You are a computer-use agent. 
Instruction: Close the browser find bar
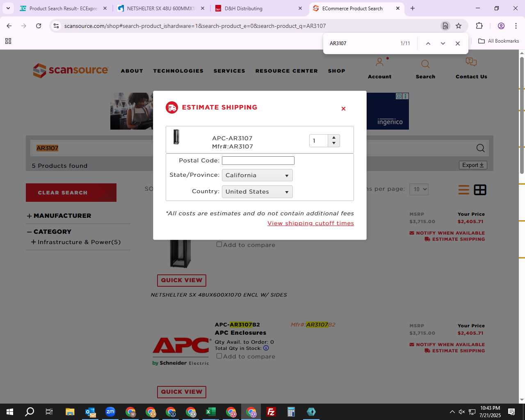[458, 43]
